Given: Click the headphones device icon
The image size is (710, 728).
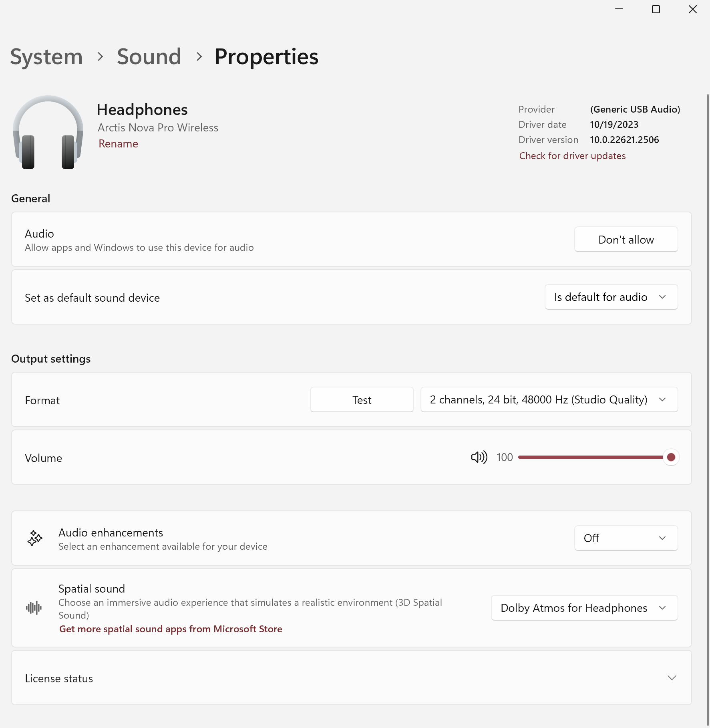Looking at the screenshot, I should coord(48,133).
